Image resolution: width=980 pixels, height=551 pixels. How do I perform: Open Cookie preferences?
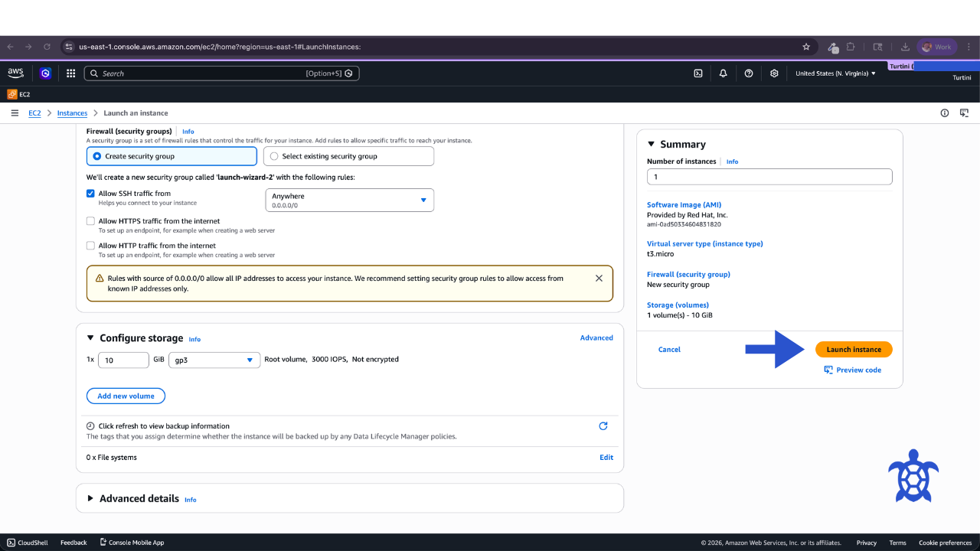click(x=946, y=543)
